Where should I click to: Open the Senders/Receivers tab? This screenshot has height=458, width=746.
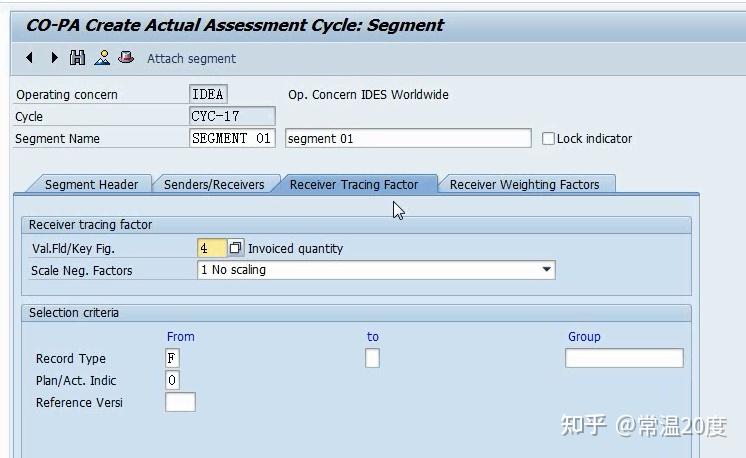coord(214,184)
